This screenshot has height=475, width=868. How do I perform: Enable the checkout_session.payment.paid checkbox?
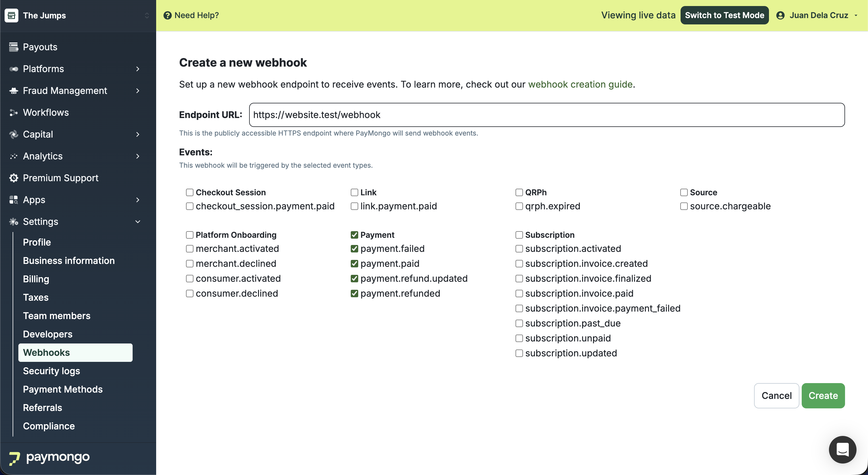coord(190,206)
